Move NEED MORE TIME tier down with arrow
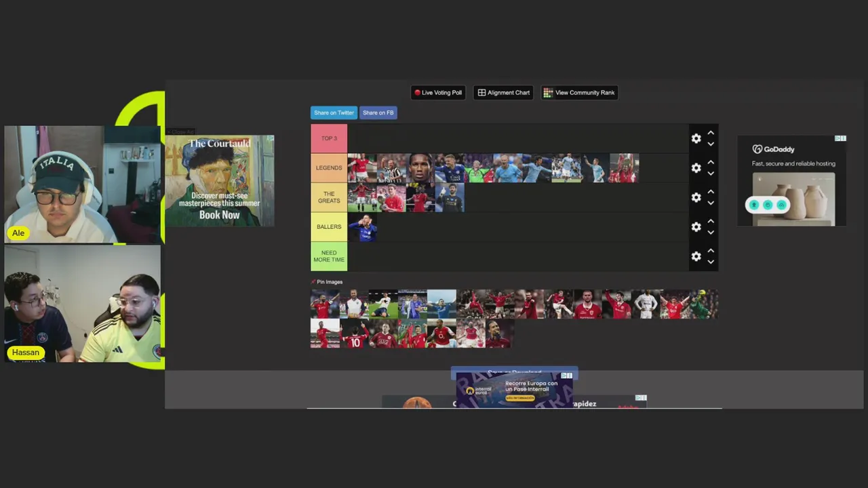868x488 pixels. click(x=711, y=262)
